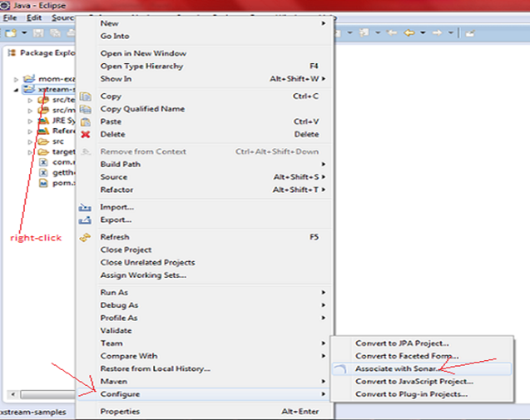Click the Import icon in context menu

click(x=85, y=207)
